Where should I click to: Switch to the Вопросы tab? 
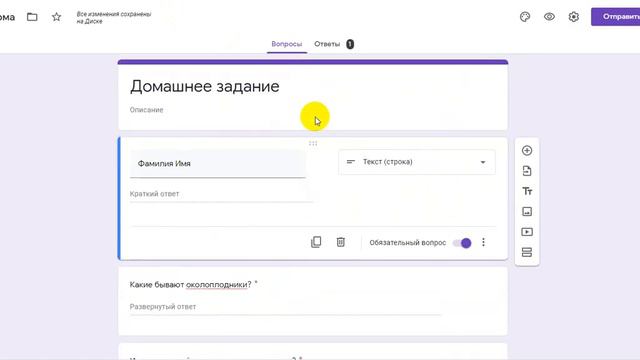(x=287, y=44)
